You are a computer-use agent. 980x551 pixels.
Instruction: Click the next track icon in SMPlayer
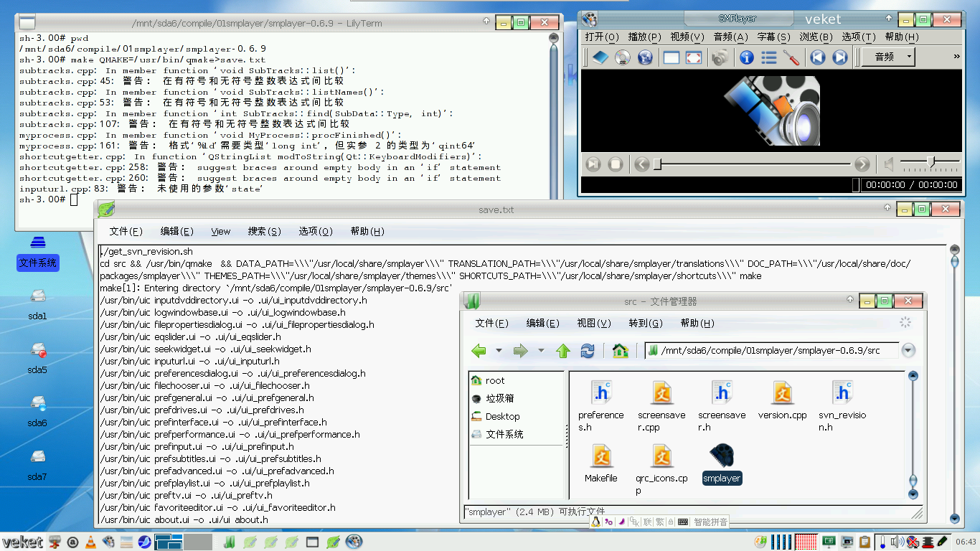[840, 57]
